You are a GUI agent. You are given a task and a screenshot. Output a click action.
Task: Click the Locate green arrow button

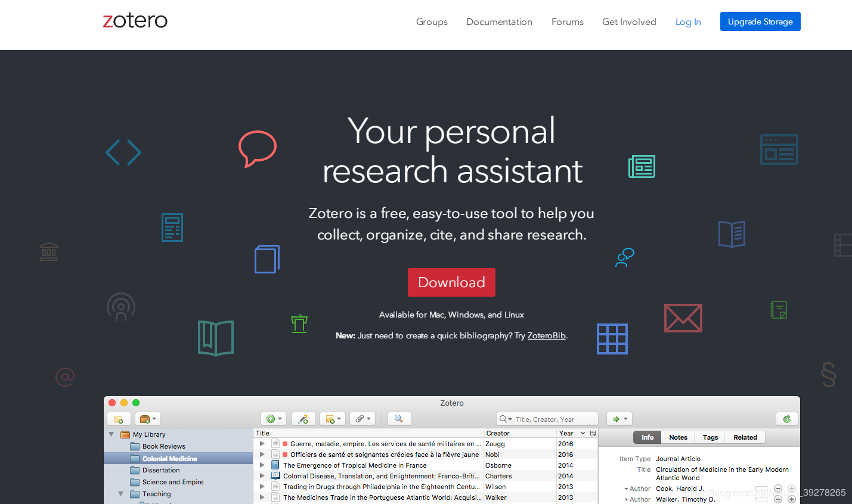[x=619, y=419]
